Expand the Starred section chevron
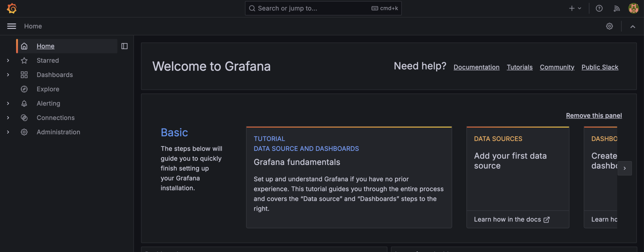This screenshot has height=252, width=644. 8,60
